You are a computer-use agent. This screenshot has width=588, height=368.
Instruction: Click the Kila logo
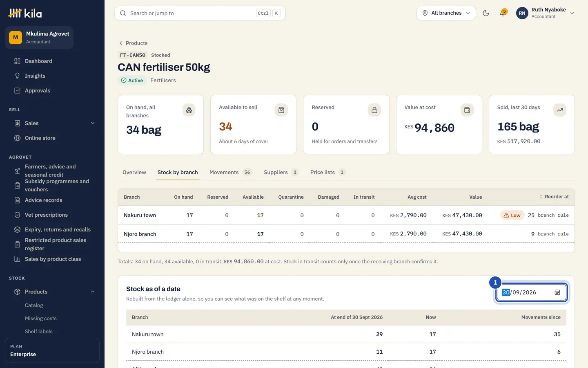click(25, 13)
